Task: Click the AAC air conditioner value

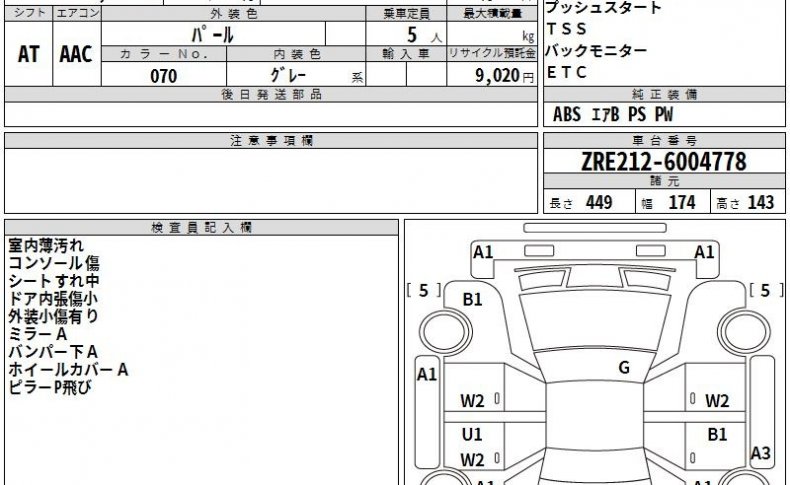Action: [x=76, y=54]
